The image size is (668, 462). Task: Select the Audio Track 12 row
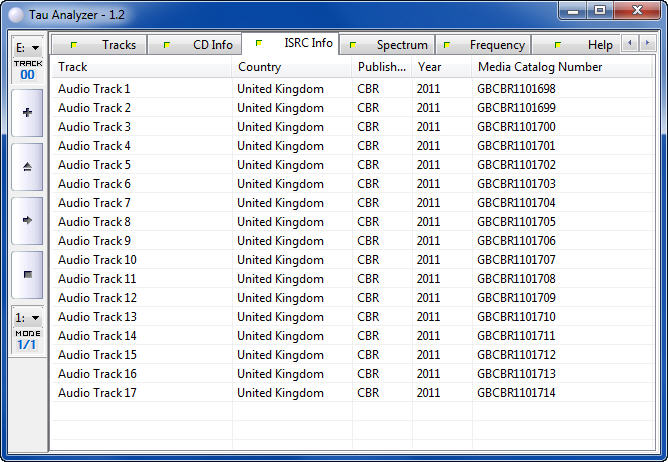(x=97, y=298)
